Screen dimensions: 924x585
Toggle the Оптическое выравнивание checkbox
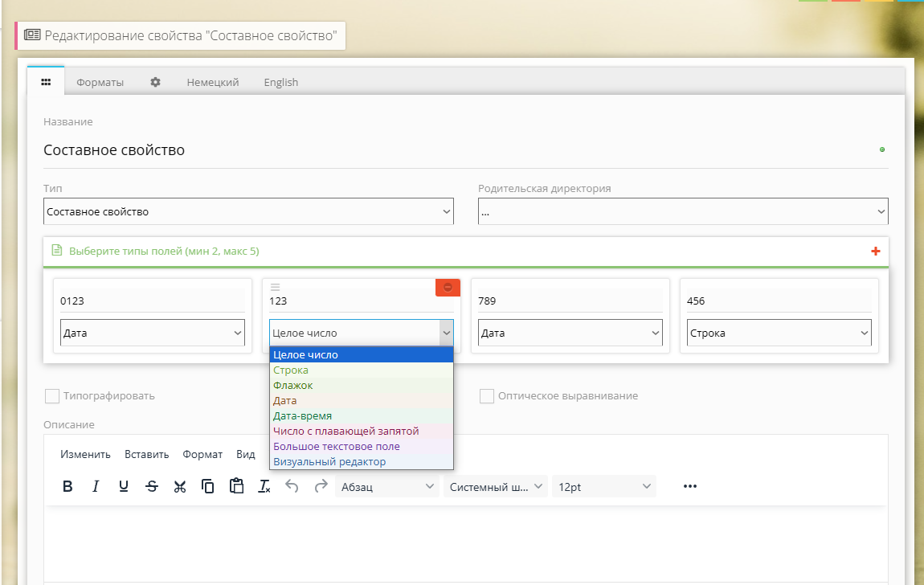tap(486, 396)
